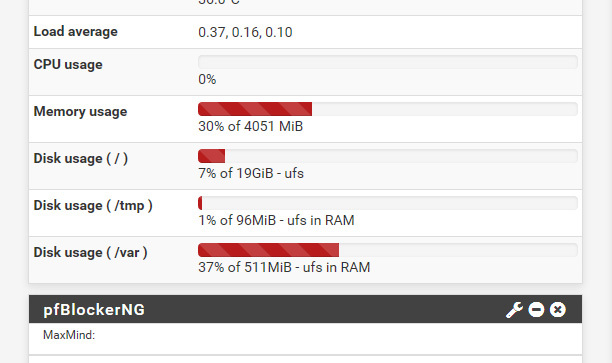This screenshot has width=612, height=363.
Task: Close the pfBlockerNG widget
Action: point(558,310)
